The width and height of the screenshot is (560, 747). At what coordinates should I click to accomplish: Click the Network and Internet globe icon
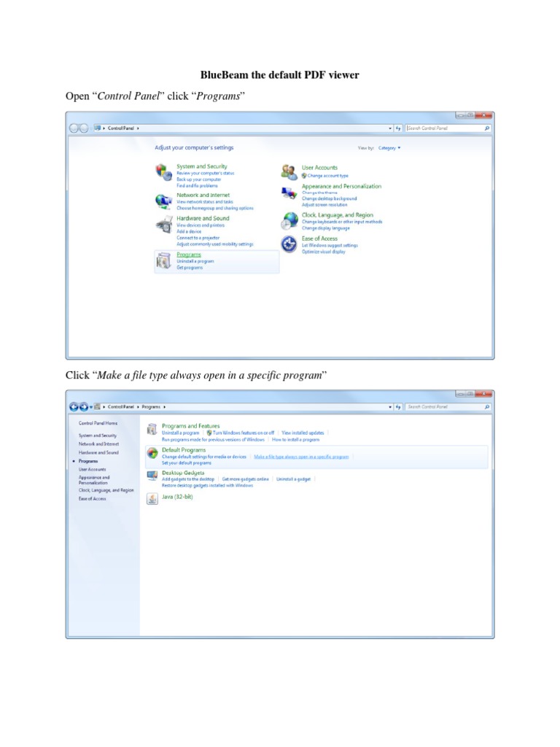pos(164,201)
